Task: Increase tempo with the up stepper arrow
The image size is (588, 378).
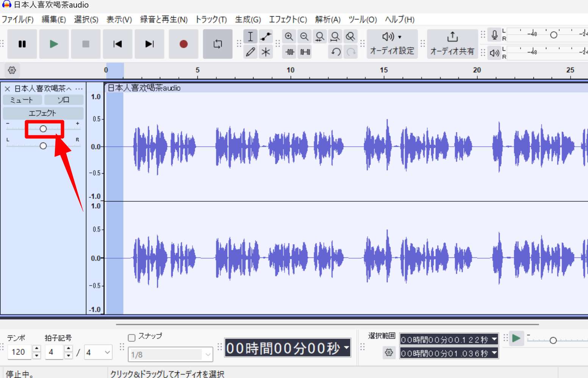Action: tap(37, 348)
